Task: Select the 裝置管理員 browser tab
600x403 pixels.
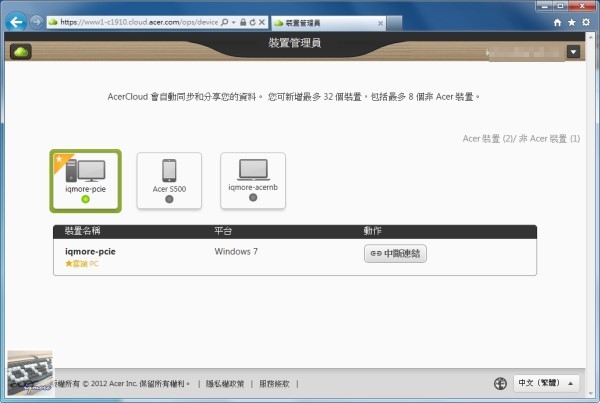Action: [328, 23]
